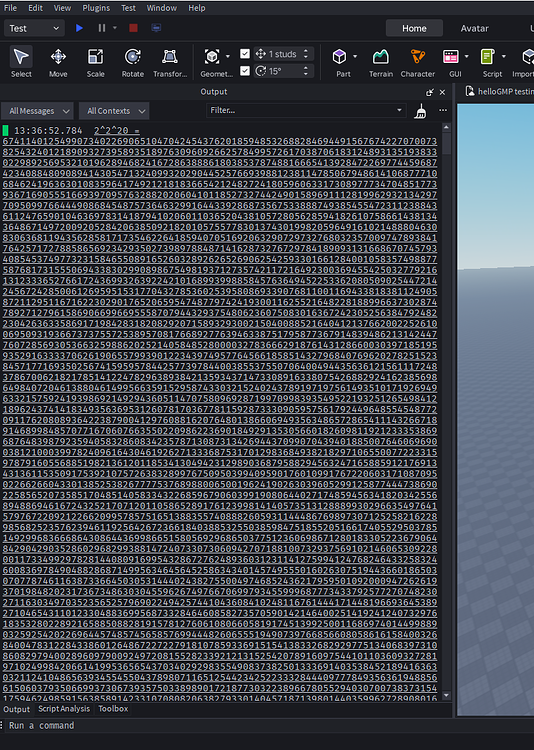Switch to Script Analysis tab
534x750 pixels.
(64, 709)
